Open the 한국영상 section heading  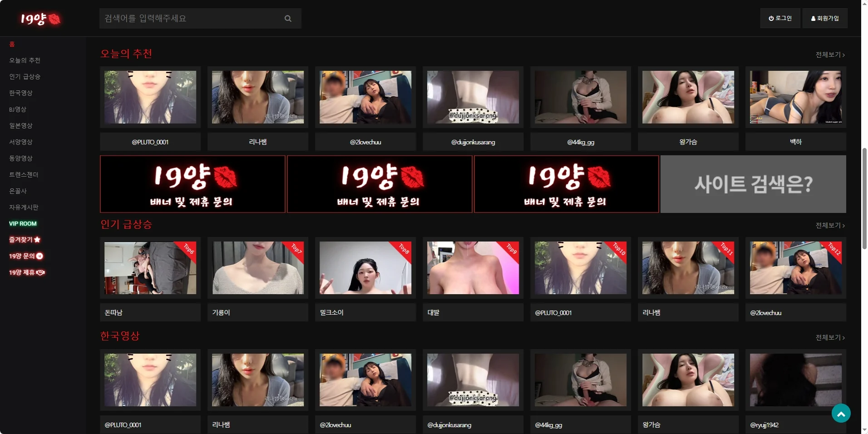coord(120,336)
